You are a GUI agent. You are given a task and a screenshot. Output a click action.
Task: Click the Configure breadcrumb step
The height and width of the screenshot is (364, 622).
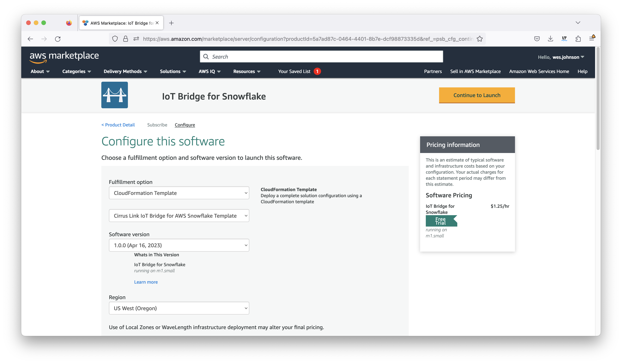tap(185, 125)
